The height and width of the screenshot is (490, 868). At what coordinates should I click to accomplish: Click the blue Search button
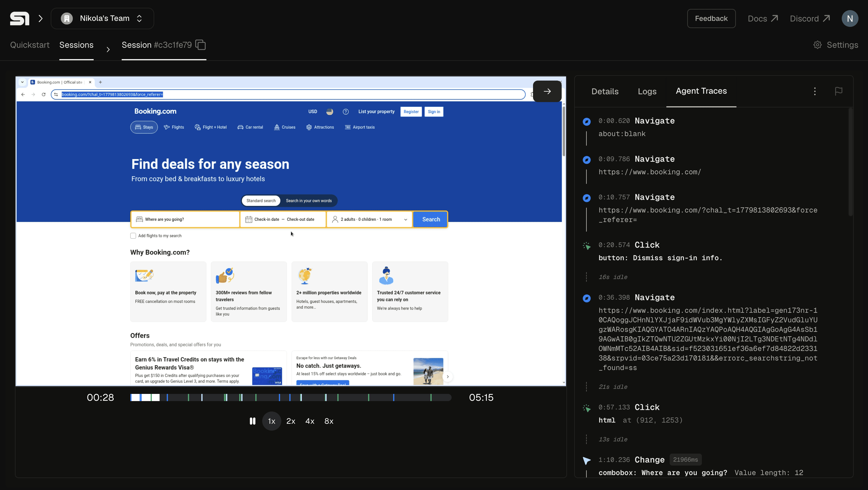click(x=431, y=219)
